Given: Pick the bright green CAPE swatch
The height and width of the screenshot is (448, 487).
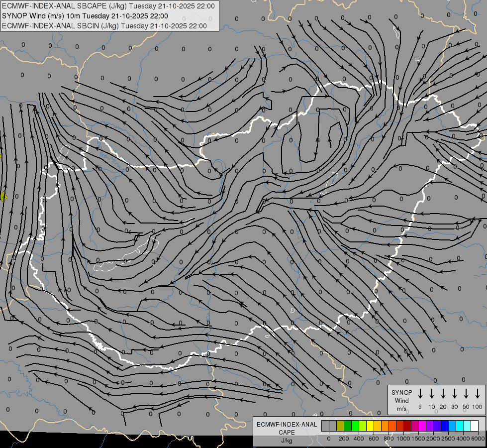Looking at the screenshot, I should pos(355,426).
